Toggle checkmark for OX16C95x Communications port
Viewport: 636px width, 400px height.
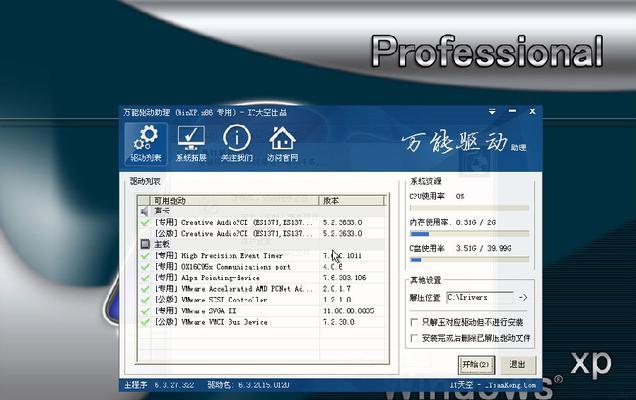(x=145, y=267)
